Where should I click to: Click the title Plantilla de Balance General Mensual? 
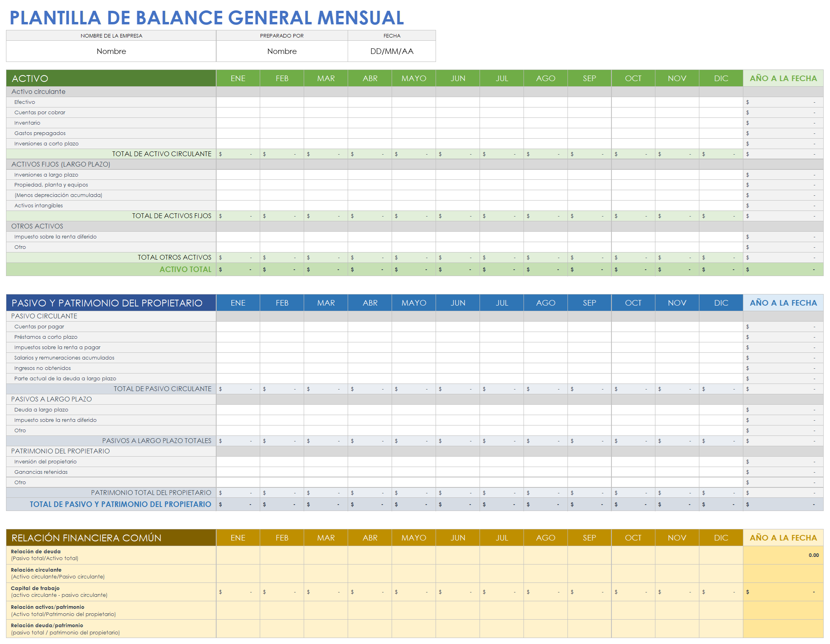coord(207,18)
